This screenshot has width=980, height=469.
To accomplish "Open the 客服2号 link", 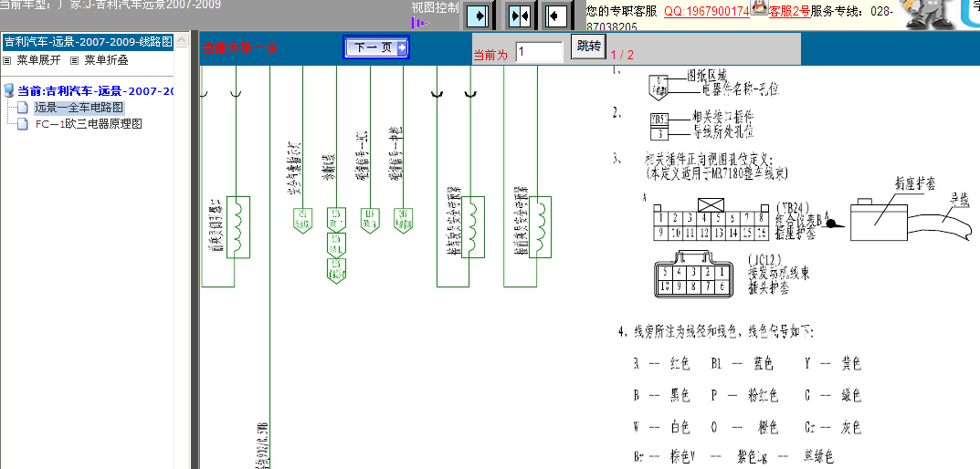I will tap(789, 11).
